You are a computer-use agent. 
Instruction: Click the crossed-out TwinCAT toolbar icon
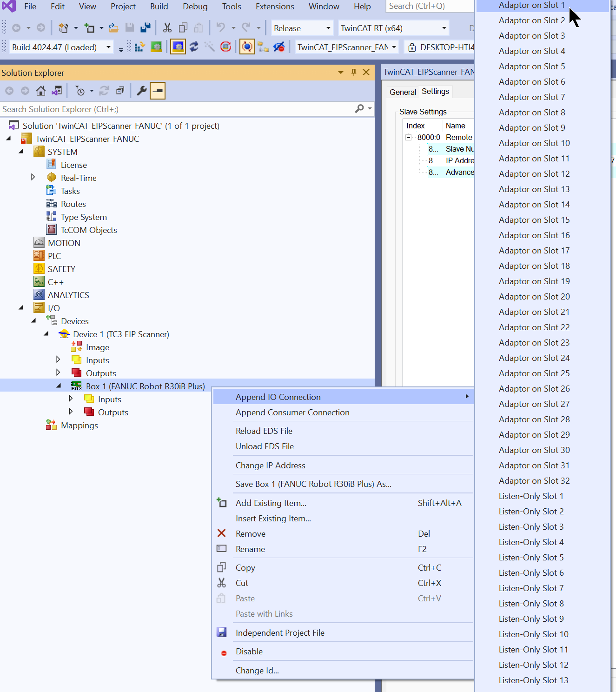click(x=279, y=47)
